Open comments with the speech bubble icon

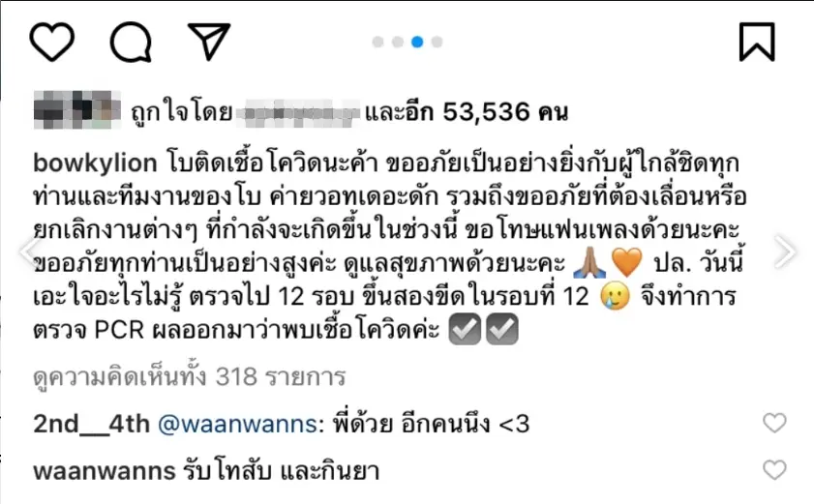131,42
